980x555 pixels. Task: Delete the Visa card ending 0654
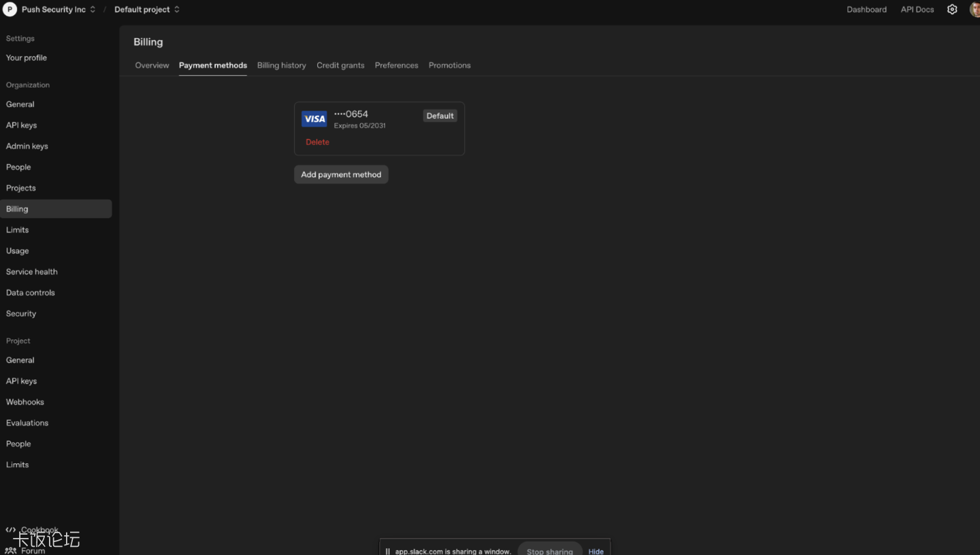pyautogui.click(x=317, y=142)
